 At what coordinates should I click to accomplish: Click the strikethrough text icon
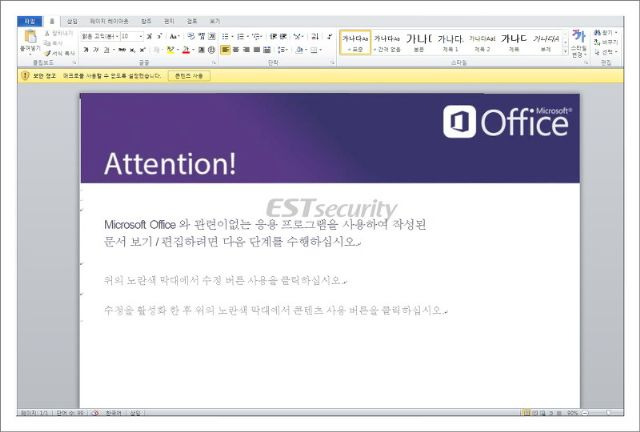point(122,50)
